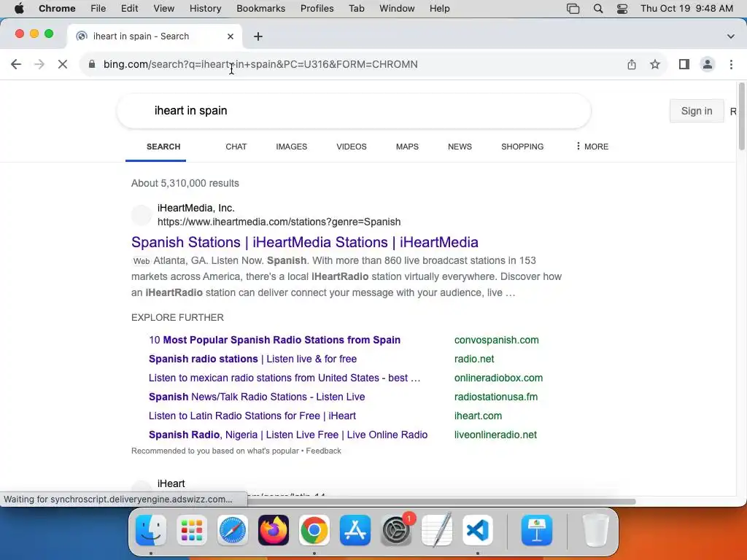Open App Store from the dock

(x=355, y=530)
